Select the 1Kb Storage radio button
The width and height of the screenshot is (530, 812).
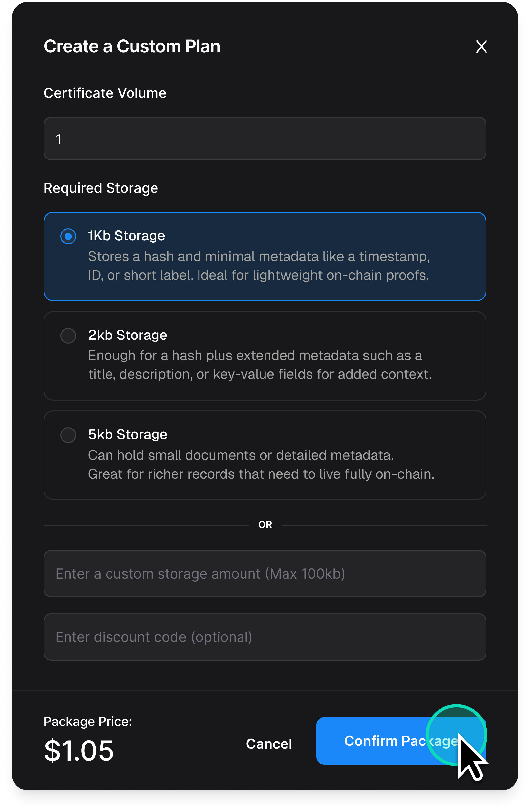pyautogui.click(x=68, y=236)
